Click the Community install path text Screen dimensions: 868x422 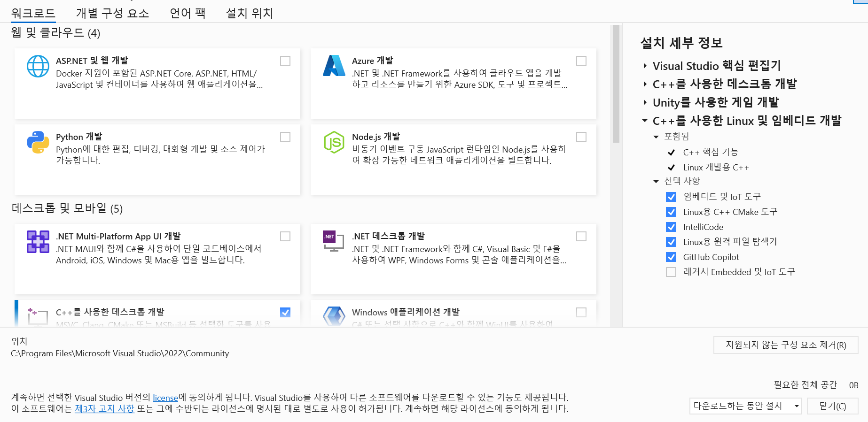coord(120,353)
